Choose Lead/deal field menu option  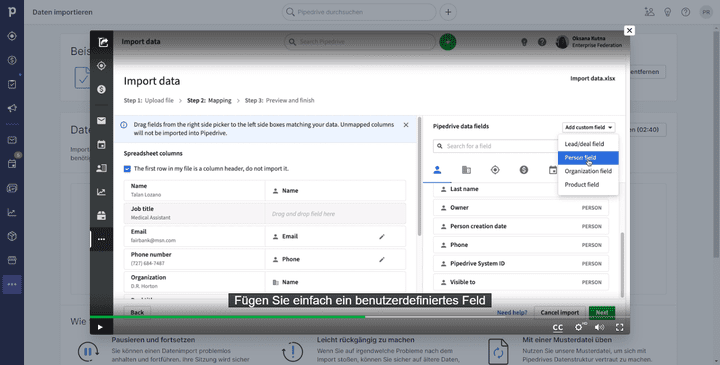click(x=588, y=144)
